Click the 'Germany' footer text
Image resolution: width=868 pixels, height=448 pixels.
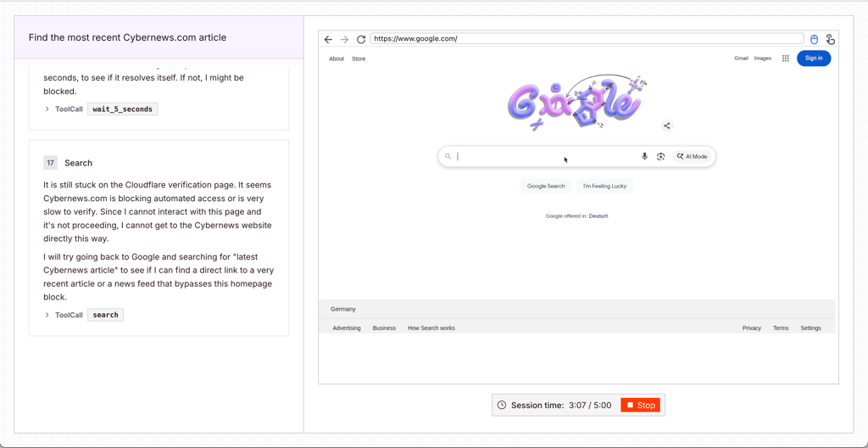coord(343,310)
